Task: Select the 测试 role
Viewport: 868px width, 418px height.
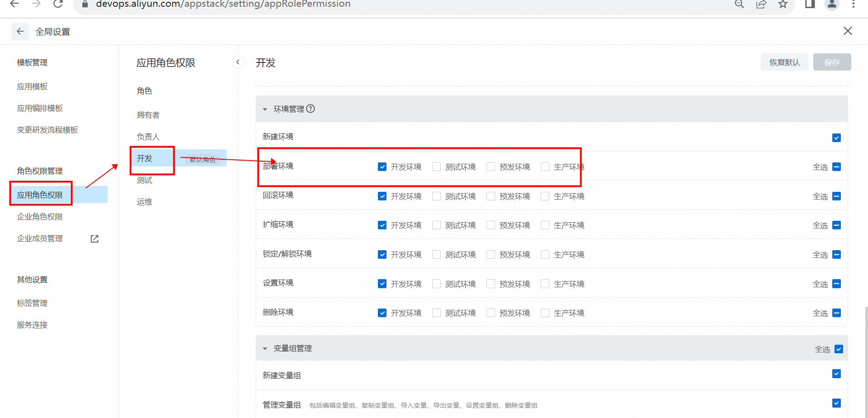Action: [x=144, y=180]
